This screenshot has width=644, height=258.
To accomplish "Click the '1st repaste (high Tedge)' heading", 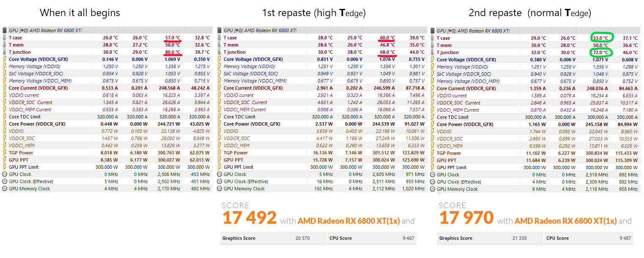I will [x=314, y=13].
